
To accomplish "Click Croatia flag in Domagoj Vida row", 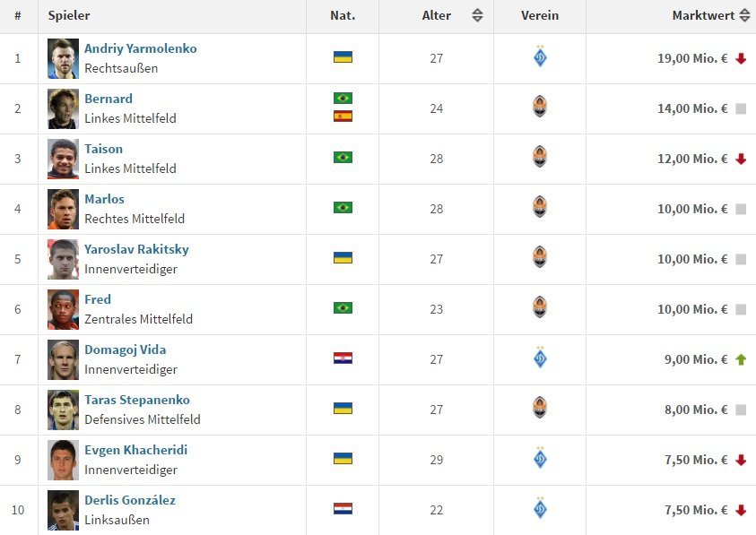I will pos(343,358).
